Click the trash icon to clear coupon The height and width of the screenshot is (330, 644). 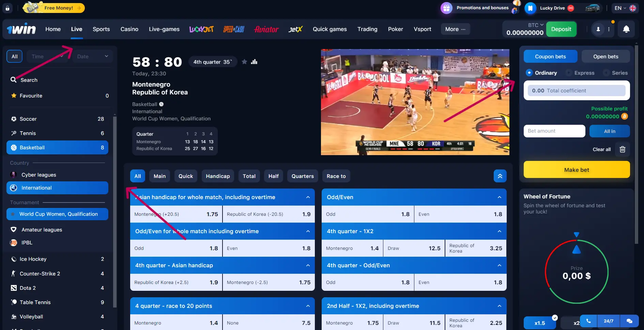pyautogui.click(x=622, y=149)
